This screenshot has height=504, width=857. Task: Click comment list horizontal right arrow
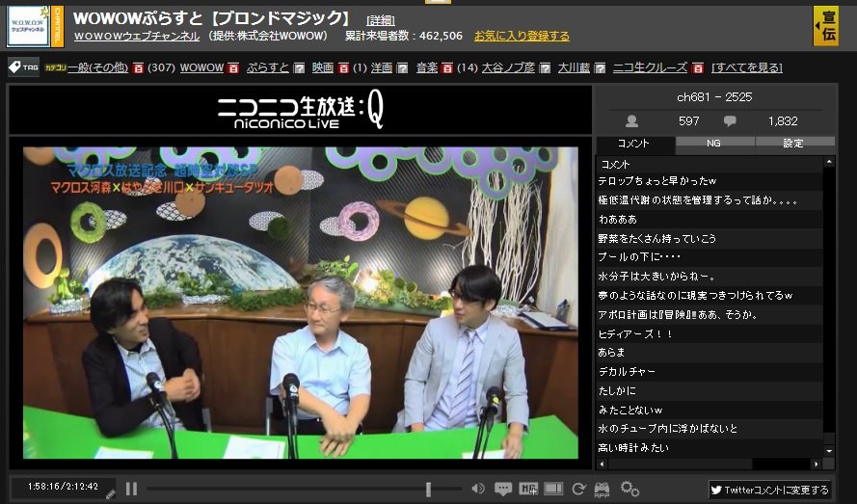tap(817, 464)
